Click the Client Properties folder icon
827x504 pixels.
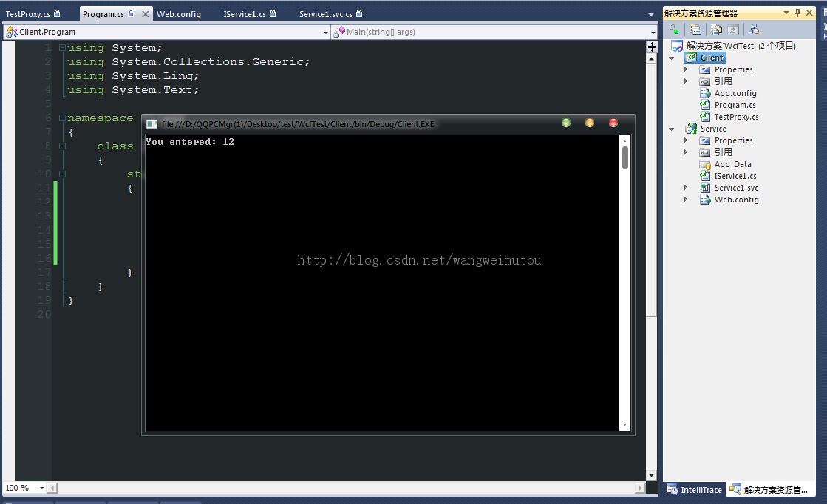click(704, 69)
